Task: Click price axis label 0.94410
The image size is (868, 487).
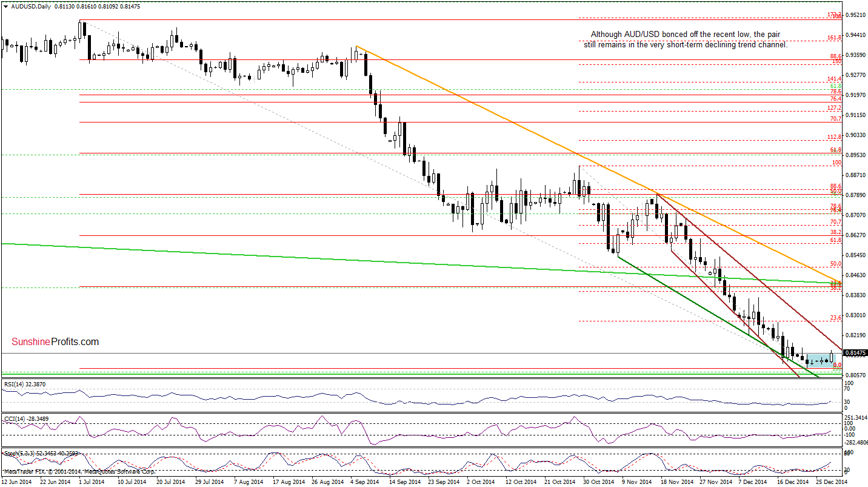Action: (855, 35)
